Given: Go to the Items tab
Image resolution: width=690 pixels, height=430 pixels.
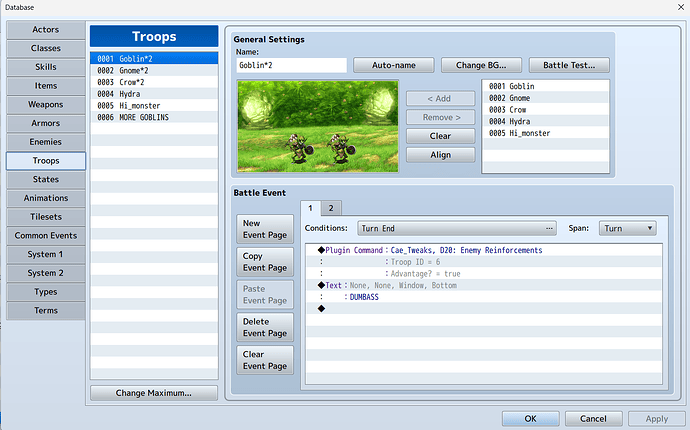Looking at the screenshot, I should click(x=46, y=86).
